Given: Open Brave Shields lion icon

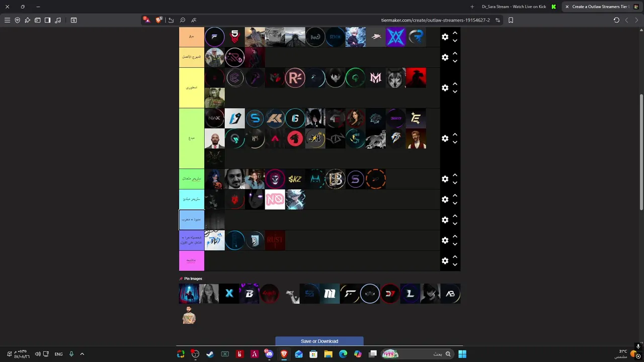Looking at the screenshot, I should point(159,20).
